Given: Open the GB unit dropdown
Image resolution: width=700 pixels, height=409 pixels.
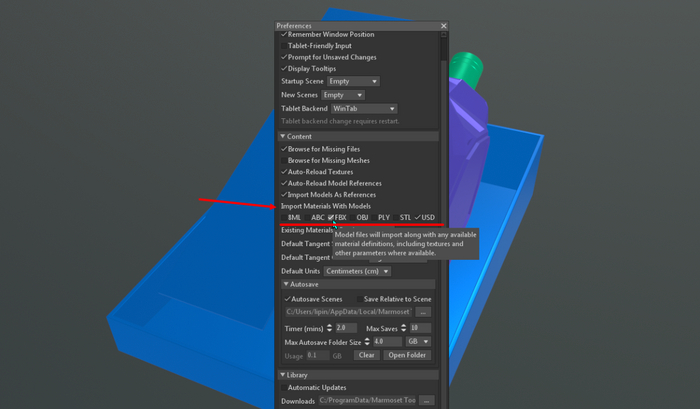Looking at the screenshot, I should tap(418, 342).
